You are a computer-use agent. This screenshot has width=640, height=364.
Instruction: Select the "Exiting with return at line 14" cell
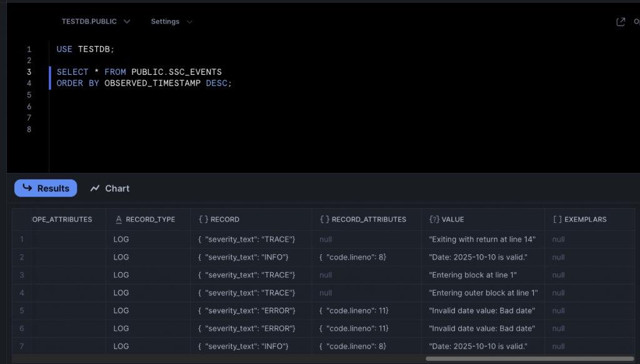point(482,239)
